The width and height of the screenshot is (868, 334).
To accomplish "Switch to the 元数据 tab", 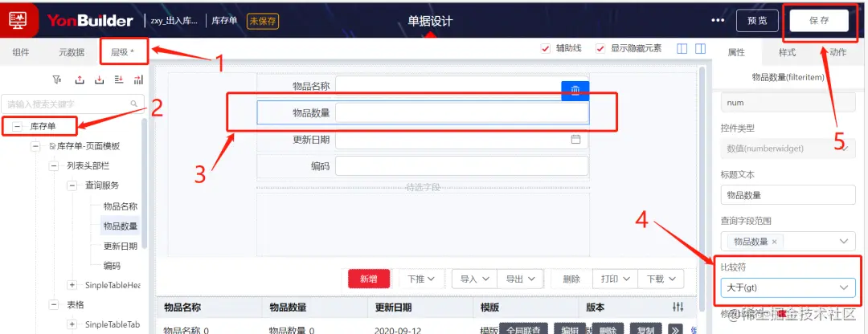I will click(x=72, y=52).
